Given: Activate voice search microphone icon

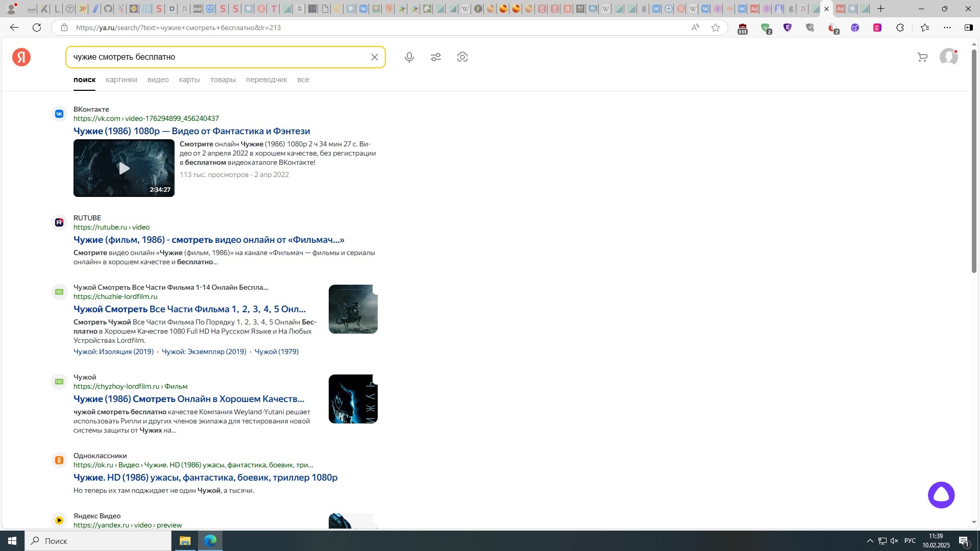Looking at the screenshot, I should click(x=409, y=57).
